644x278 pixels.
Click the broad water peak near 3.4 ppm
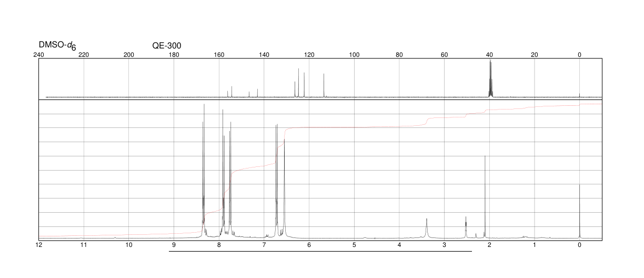426,228
